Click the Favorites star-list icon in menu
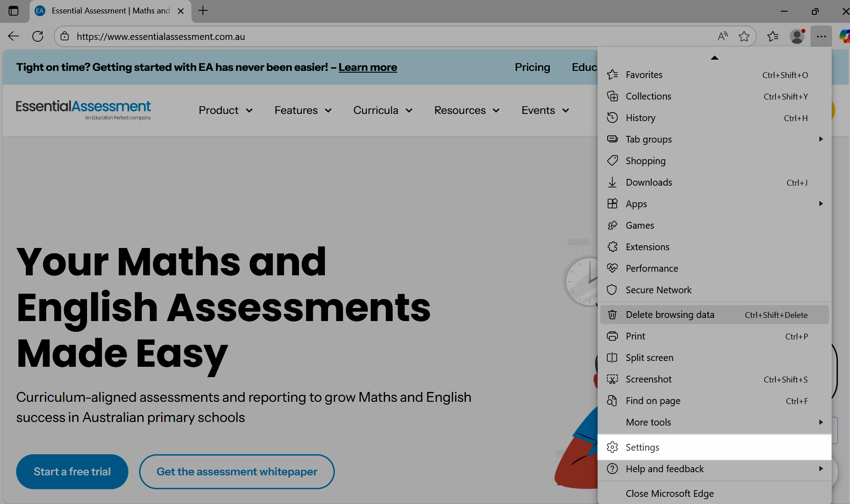Screen dimensions: 850x504 click(612, 75)
